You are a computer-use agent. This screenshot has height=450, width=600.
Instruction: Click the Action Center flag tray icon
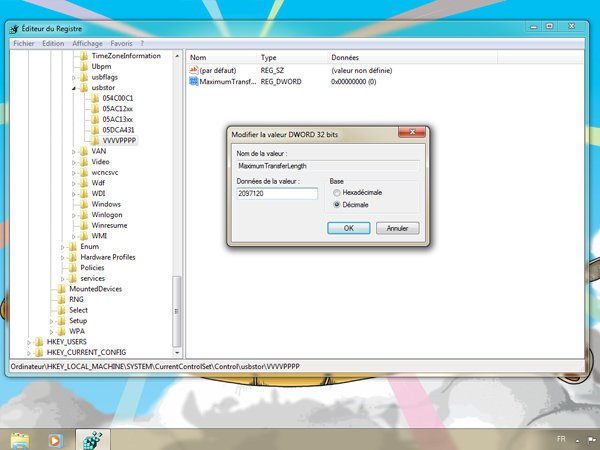594,440
